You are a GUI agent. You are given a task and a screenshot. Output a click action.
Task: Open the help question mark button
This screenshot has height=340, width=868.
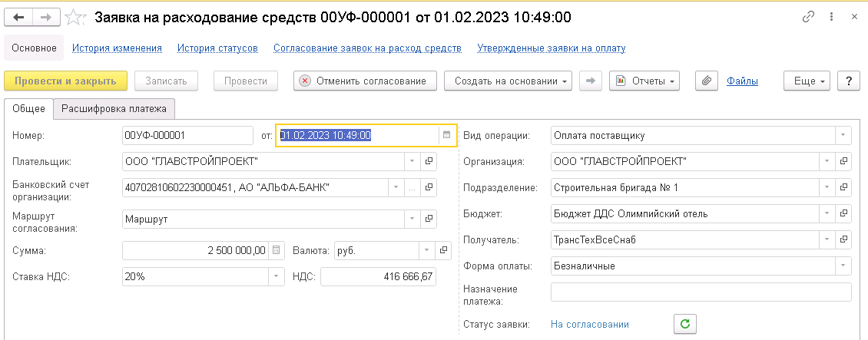(x=848, y=81)
